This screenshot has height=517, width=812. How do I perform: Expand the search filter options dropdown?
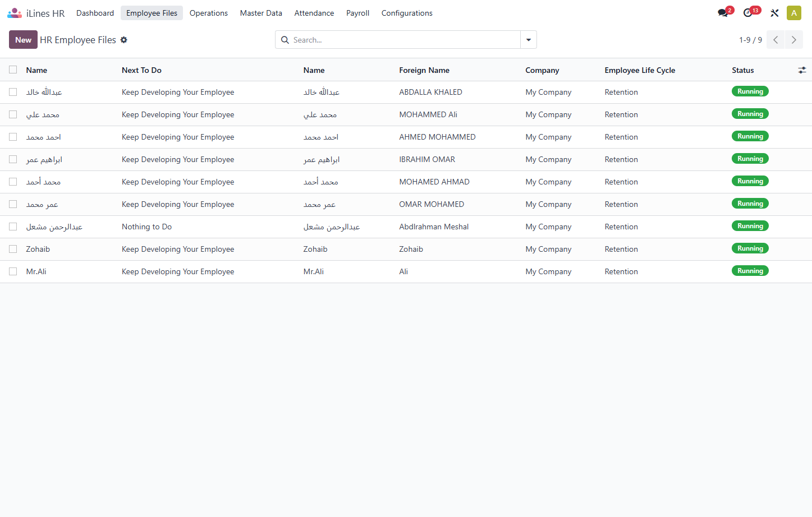click(529, 40)
